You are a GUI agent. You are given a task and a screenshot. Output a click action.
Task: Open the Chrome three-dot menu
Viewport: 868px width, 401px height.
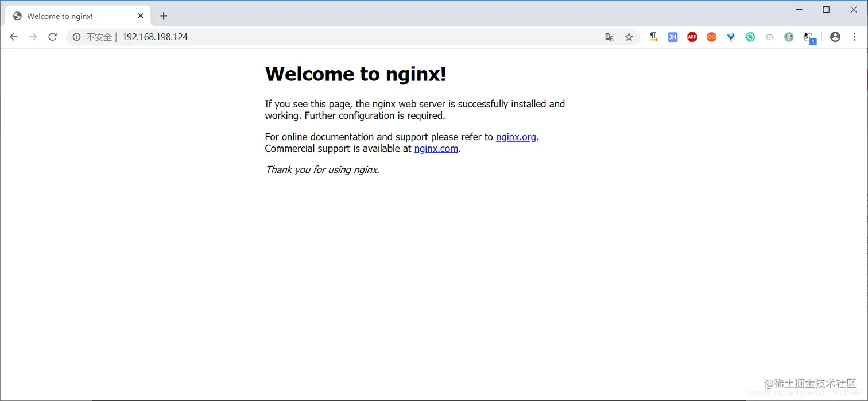tap(855, 37)
